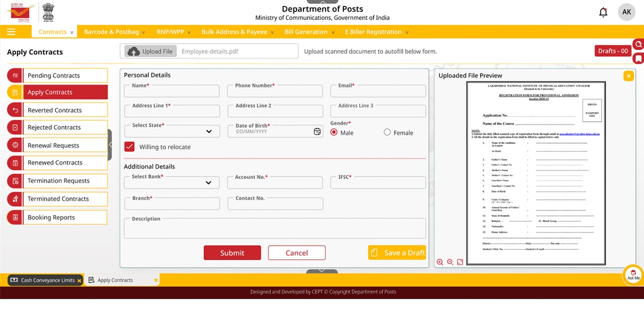Open the Date of Birth calendar picker
This screenshot has height=324, width=644.
click(x=317, y=131)
